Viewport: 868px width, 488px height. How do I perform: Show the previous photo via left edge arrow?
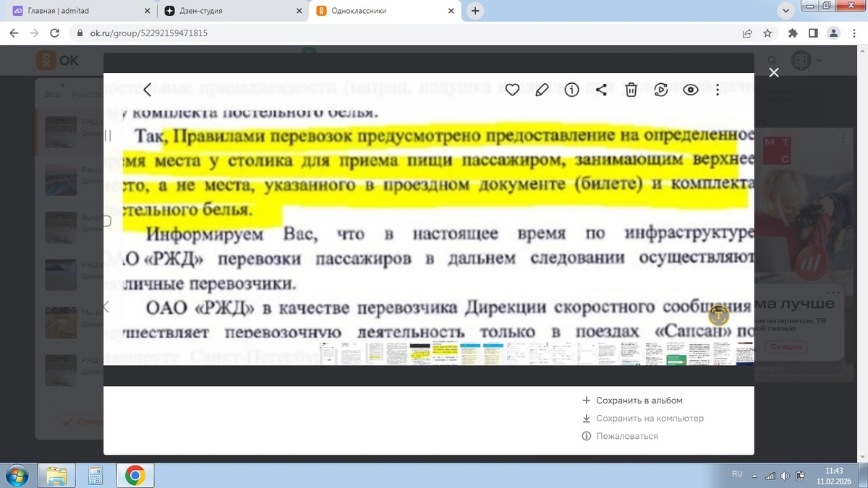[106, 307]
